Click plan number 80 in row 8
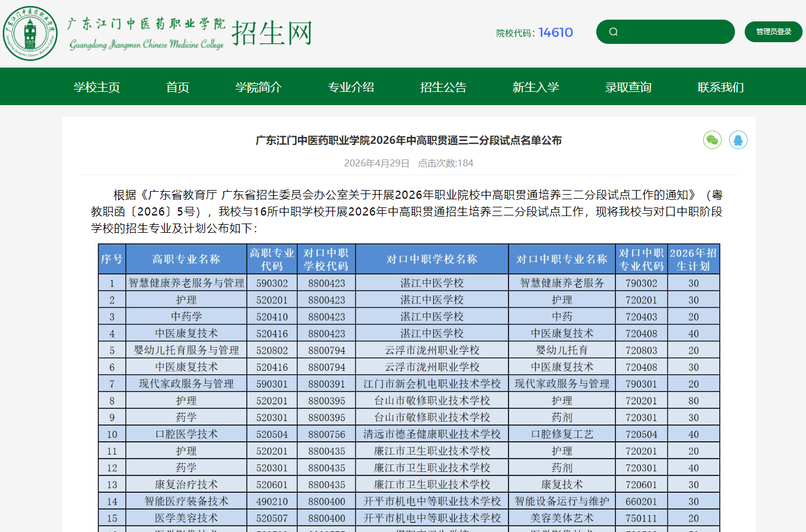Screen dimensions: 806x532 coord(693,400)
